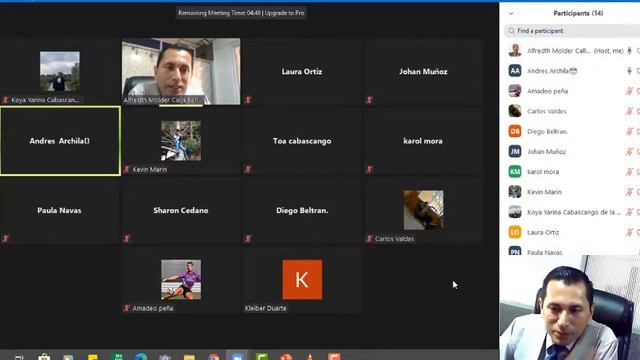Image resolution: width=640 pixels, height=360 pixels.
Task: Click muted mic icon on Sharon Cedano tile
Action: [x=127, y=238]
